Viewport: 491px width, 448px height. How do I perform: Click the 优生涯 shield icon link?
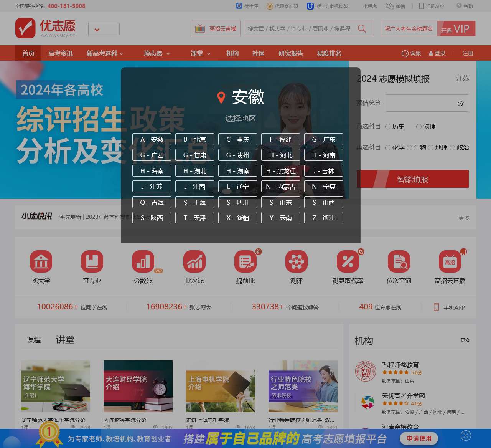click(x=247, y=6)
